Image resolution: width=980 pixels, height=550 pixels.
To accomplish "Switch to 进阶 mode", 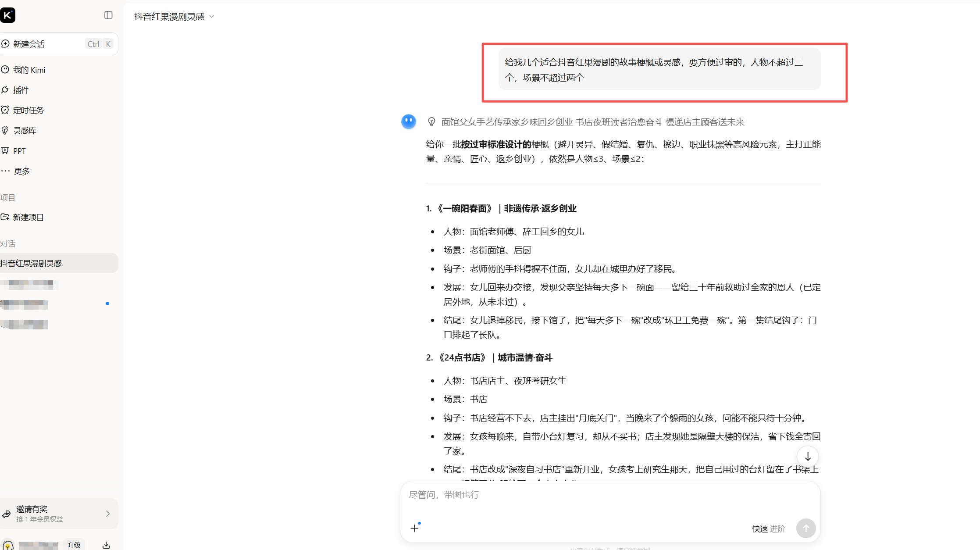I will coord(777,529).
